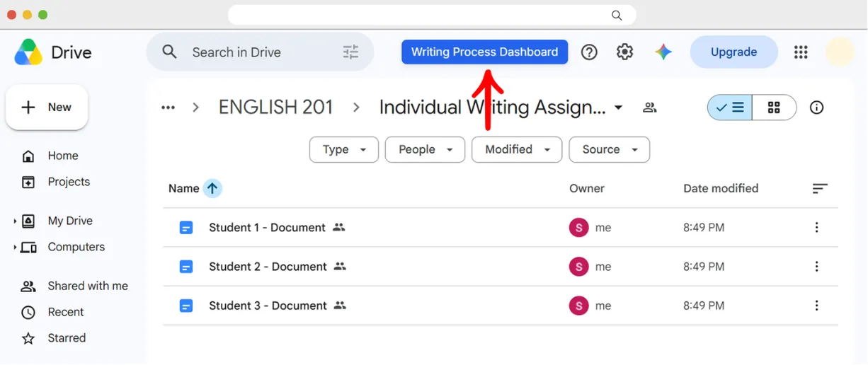Switch to list layout view
This screenshot has width=868, height=365.
[730, 108]
